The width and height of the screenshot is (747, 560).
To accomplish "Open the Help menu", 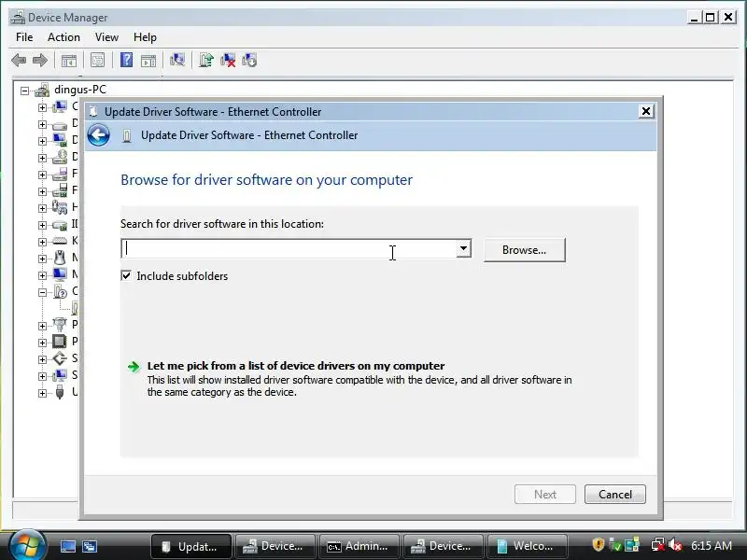I will pyautogui.click(x=145, y=37).
